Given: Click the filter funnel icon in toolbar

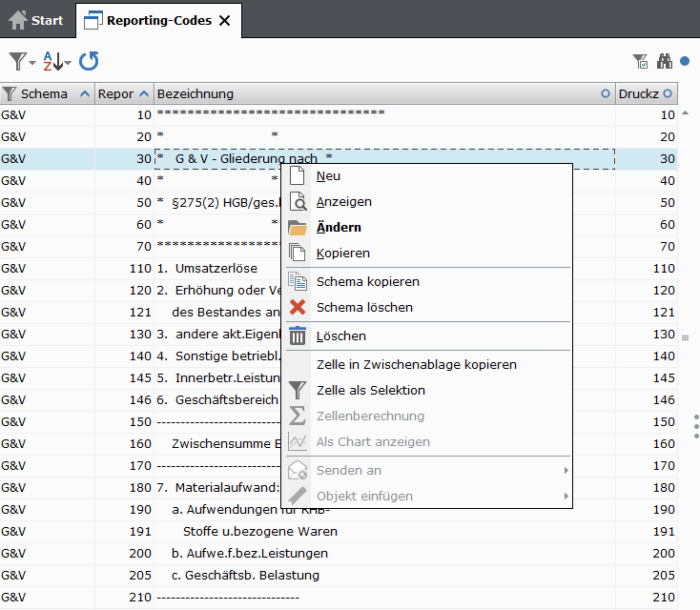Looking at the screenshot, I should click(x=18, y=61).
